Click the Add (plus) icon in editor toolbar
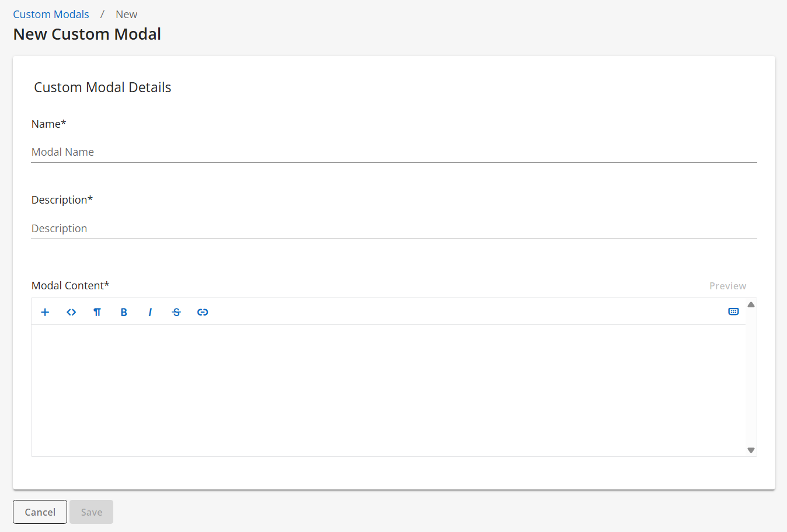 (x=45, y=312)
